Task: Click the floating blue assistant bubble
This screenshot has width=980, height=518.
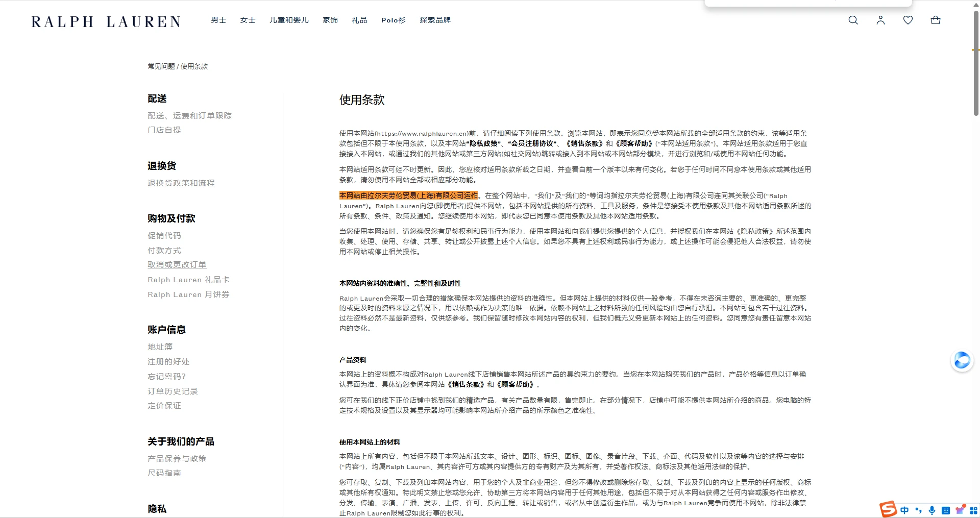Action: click(962, 361)
